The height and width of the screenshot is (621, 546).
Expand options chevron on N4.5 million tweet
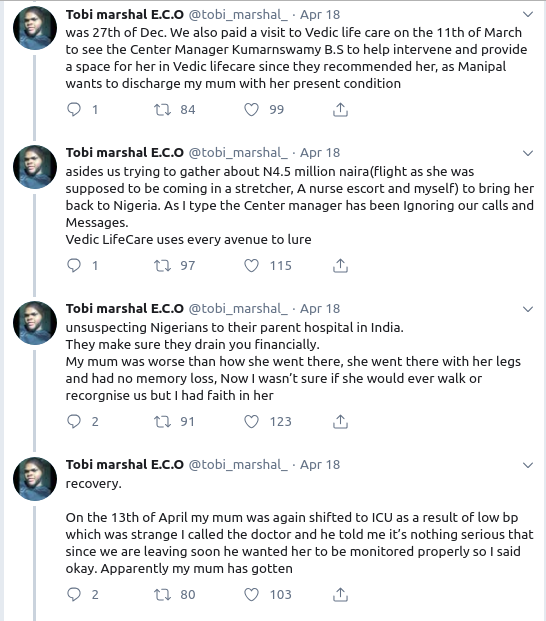tap(528, 153)
